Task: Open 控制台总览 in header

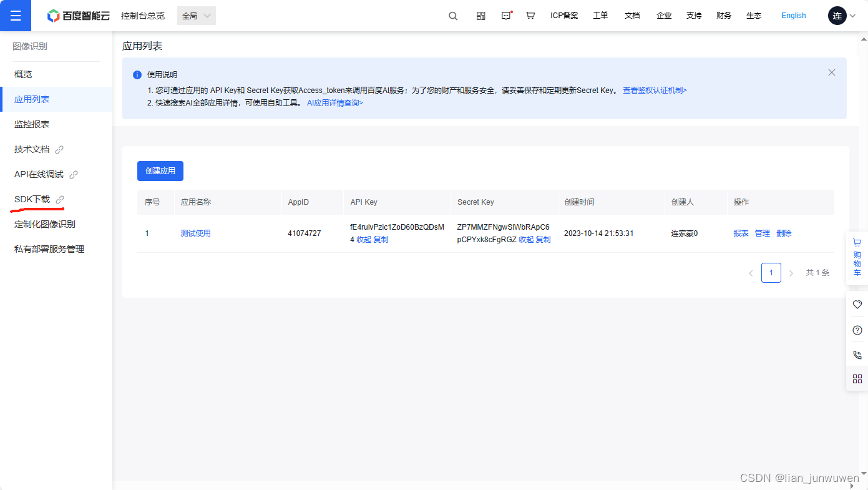Action: tap(143, 16)
